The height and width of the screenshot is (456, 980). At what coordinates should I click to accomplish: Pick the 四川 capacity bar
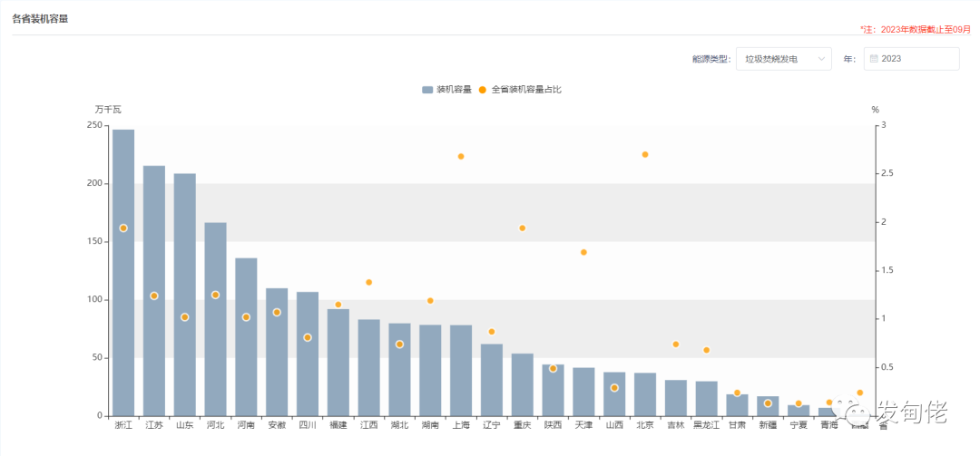[308, 354]
